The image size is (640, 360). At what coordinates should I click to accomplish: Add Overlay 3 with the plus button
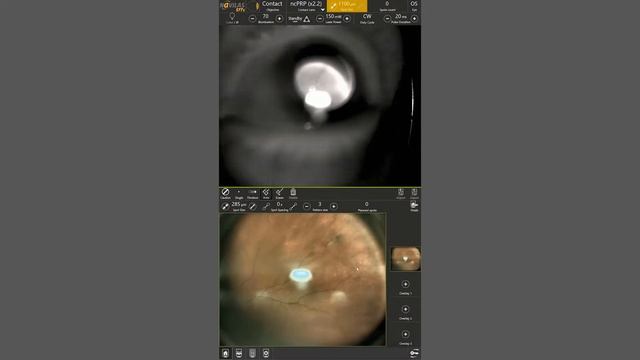405,334
